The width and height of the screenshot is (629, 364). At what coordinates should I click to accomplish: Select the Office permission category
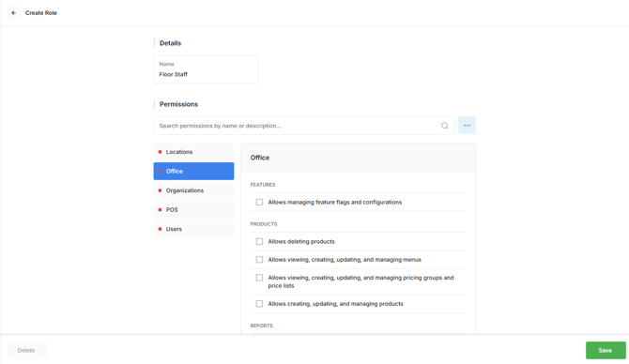point(193,171)
